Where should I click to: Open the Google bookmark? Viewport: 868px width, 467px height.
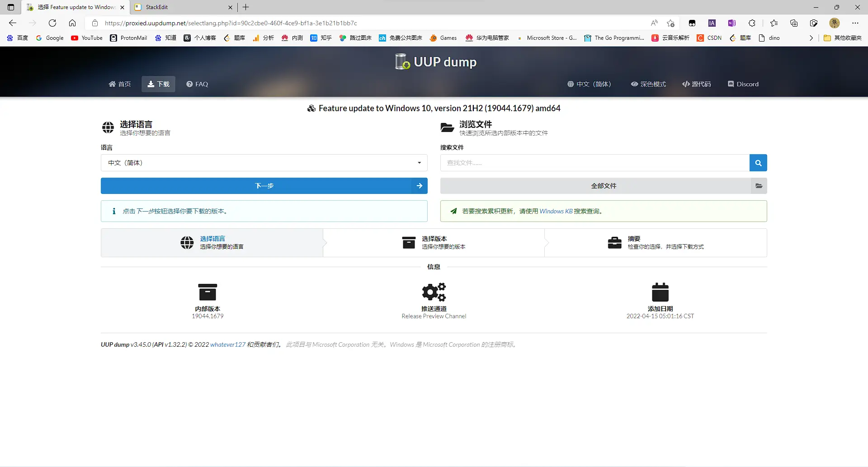[x=50, y=38]
